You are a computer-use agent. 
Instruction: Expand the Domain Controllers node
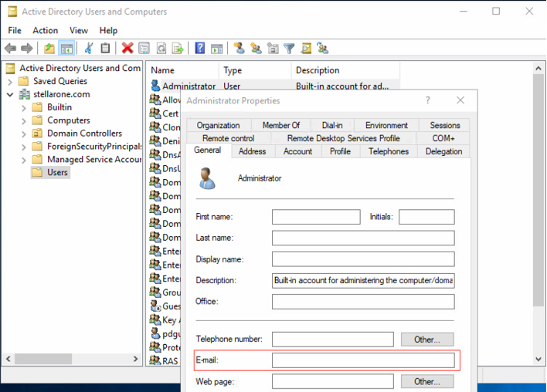tap(25, 133)
